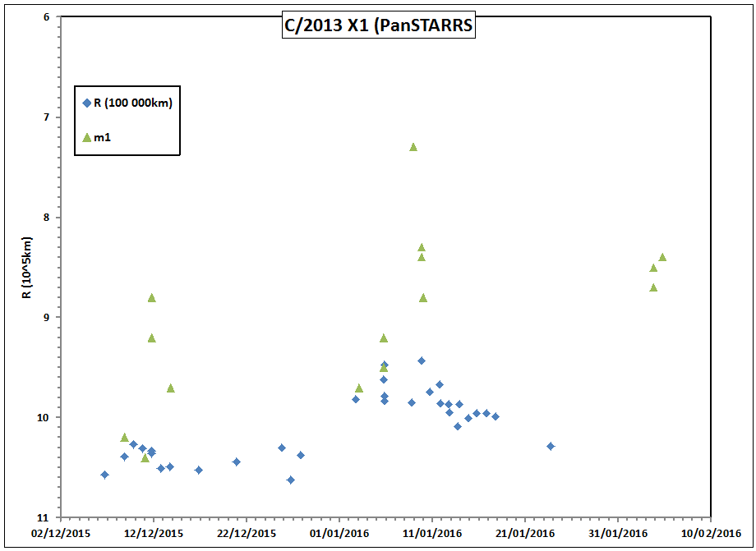Select the chart title C/2013 X1 (PanSTARRS
This screenshot has width=756, height=551.
(x=379, y=25)
